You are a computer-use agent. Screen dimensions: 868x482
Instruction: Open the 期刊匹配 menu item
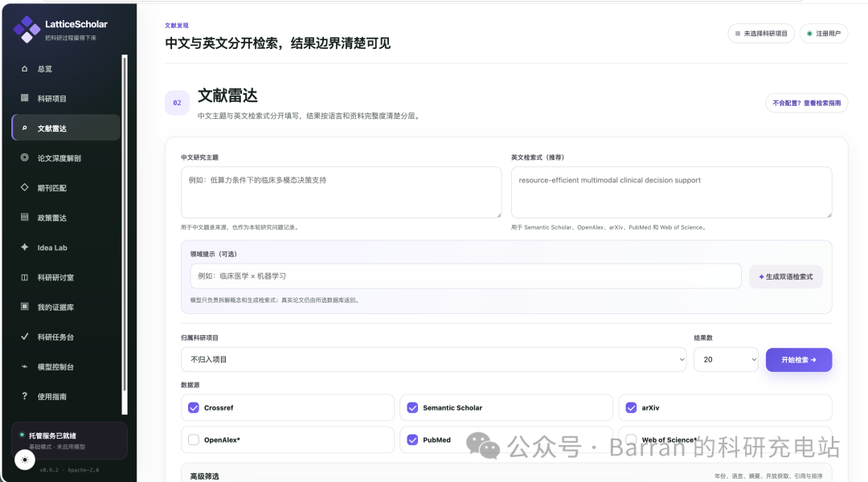(x=66, y=188)
